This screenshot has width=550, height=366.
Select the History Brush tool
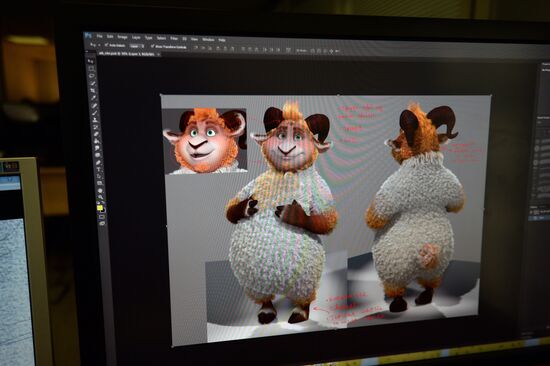click(96, 127)
